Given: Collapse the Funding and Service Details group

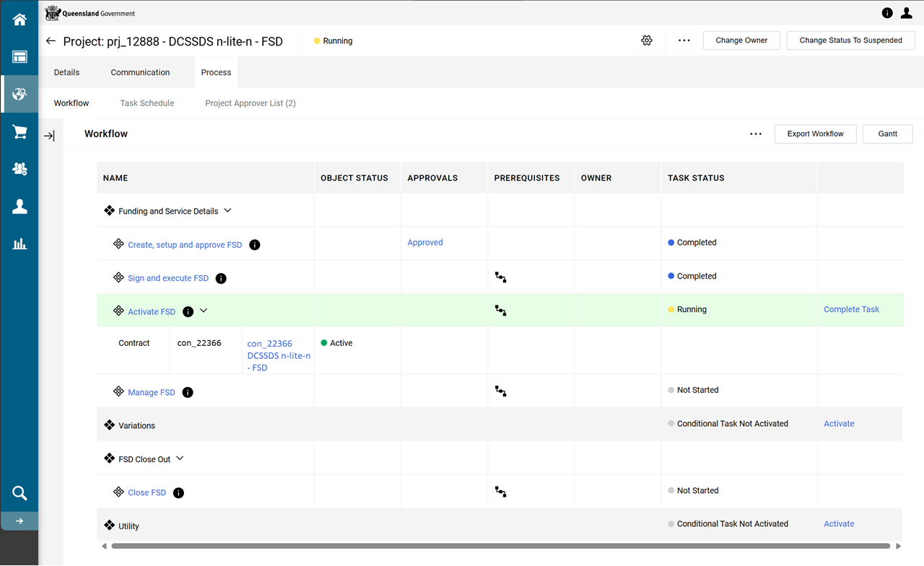Looking at the screenshot, I should (228, 211).
